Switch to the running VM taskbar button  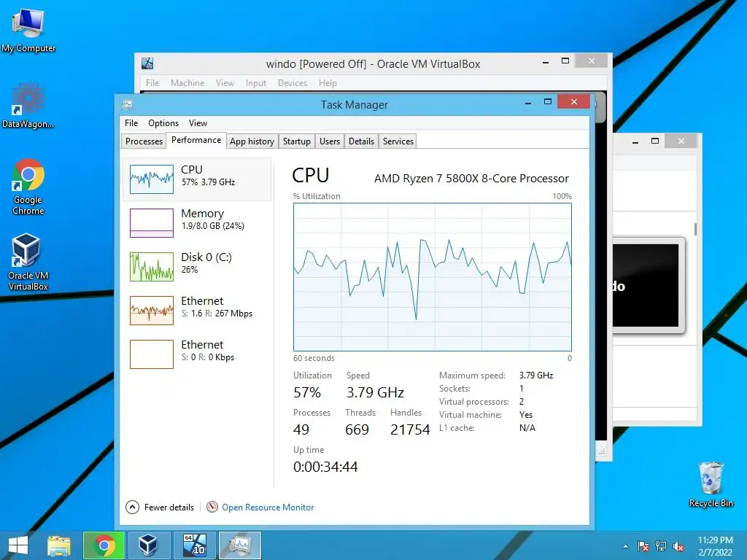point(194,545)
